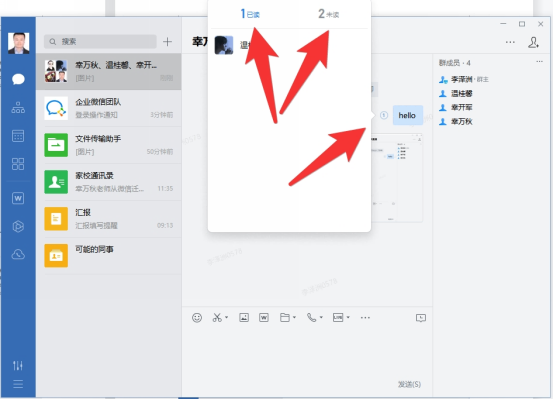Click the hello message bubble
554x399 pixels.
click(x=408, y=115)
